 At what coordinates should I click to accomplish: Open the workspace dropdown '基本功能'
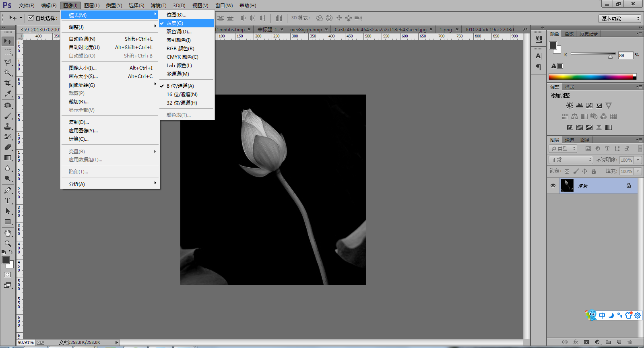[x=619, y=19]
